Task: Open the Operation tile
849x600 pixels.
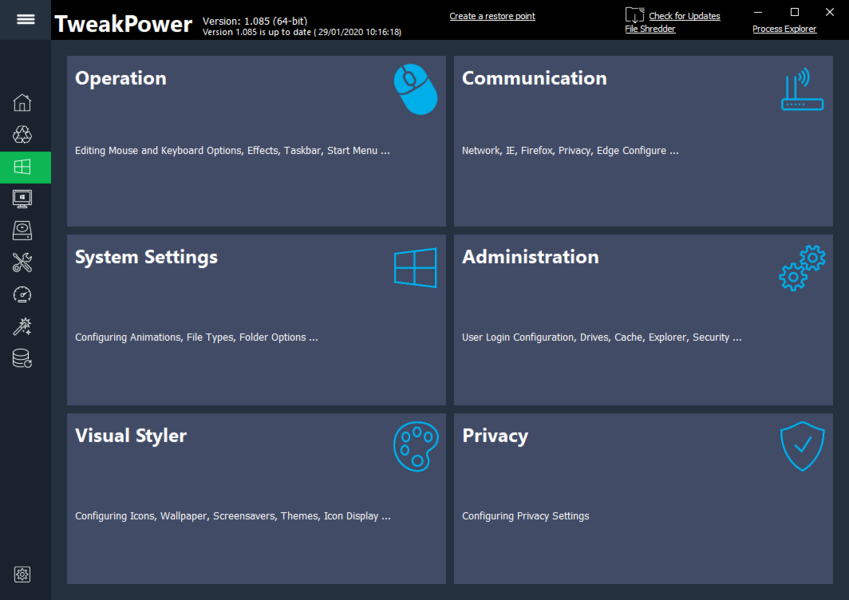Action: coord(256,141)
